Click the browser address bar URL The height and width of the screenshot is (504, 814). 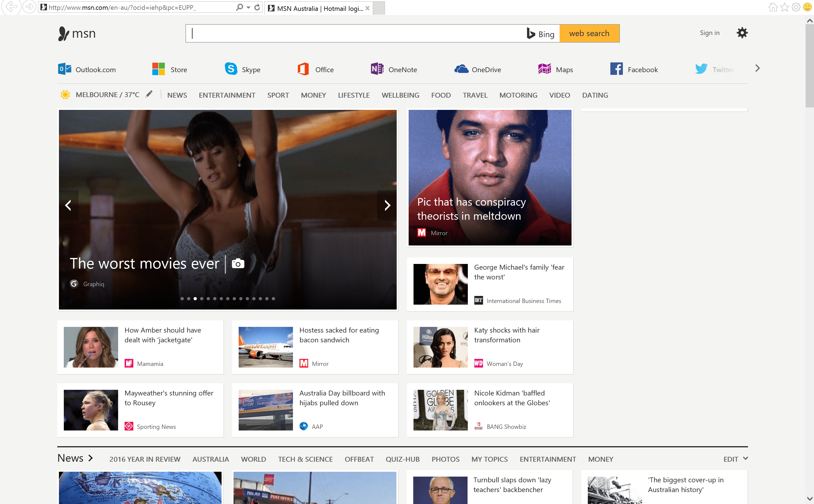(122, 7)
